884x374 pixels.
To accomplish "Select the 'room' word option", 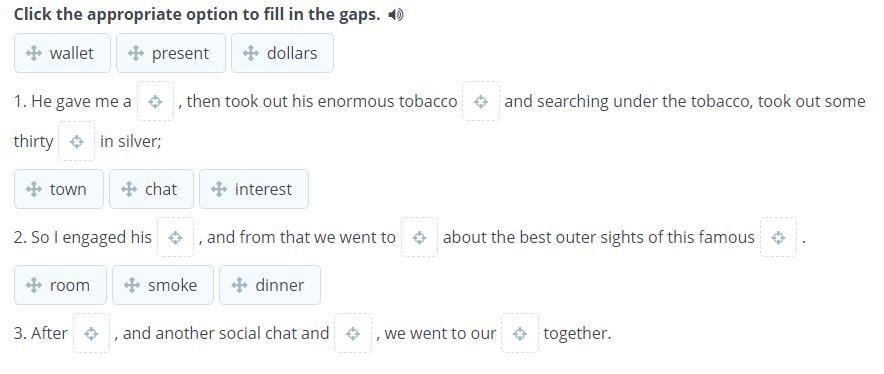I will (x=60, y=285).
